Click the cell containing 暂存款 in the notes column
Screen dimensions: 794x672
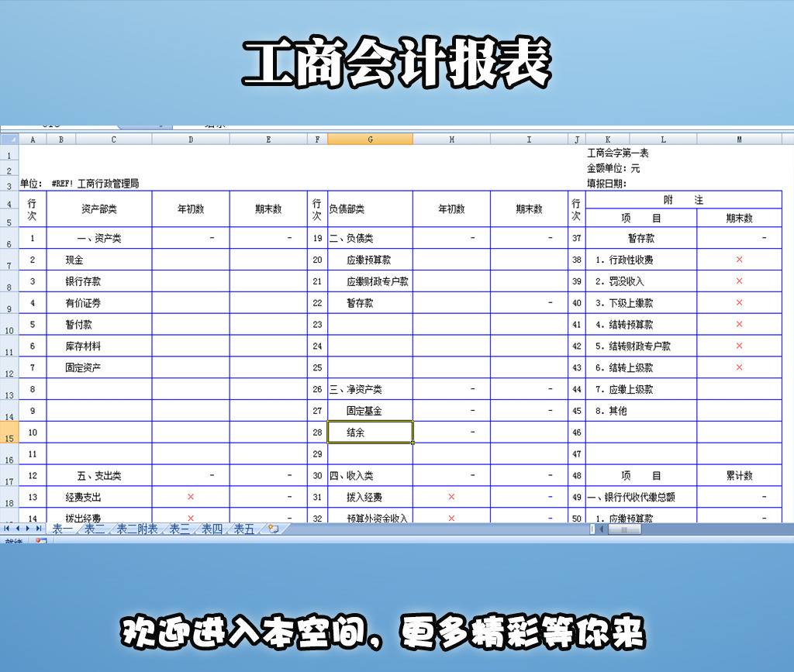[x=644, y=238]
